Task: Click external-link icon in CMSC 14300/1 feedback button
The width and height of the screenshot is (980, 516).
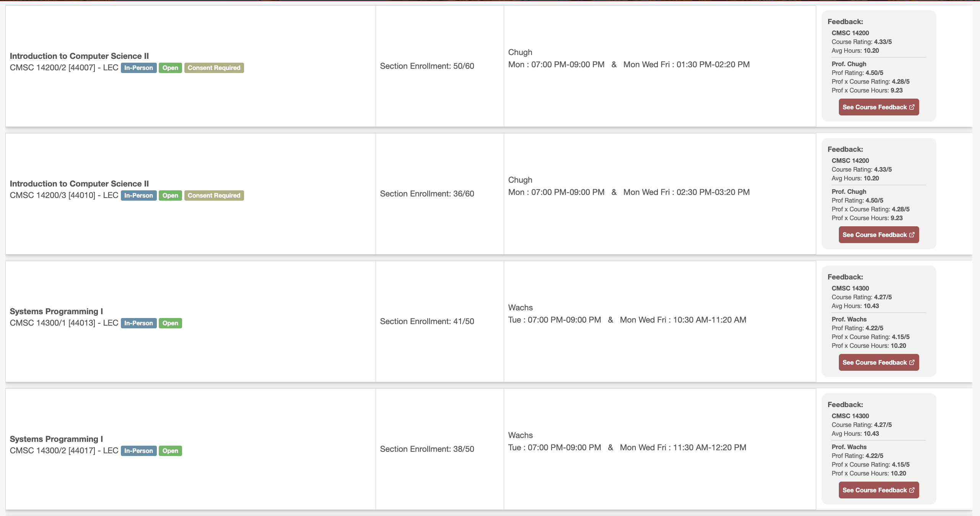Action: pyautogui.click(x=912, y=362)
